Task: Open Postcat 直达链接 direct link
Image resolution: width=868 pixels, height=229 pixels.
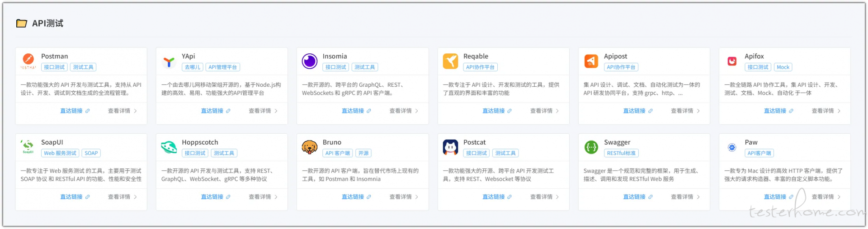Action: pyautogui.click(x=497, y=197)
